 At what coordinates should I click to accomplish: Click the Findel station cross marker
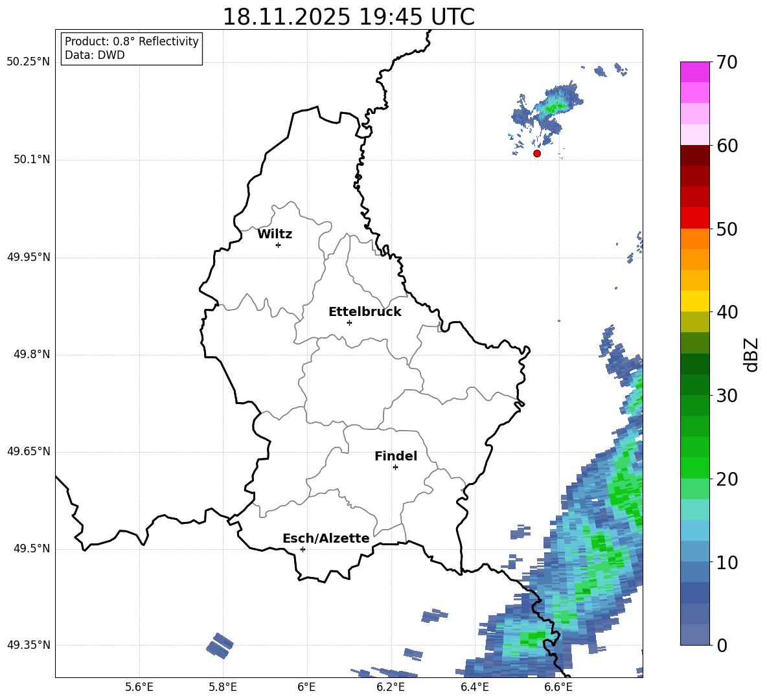click(395, 468)
